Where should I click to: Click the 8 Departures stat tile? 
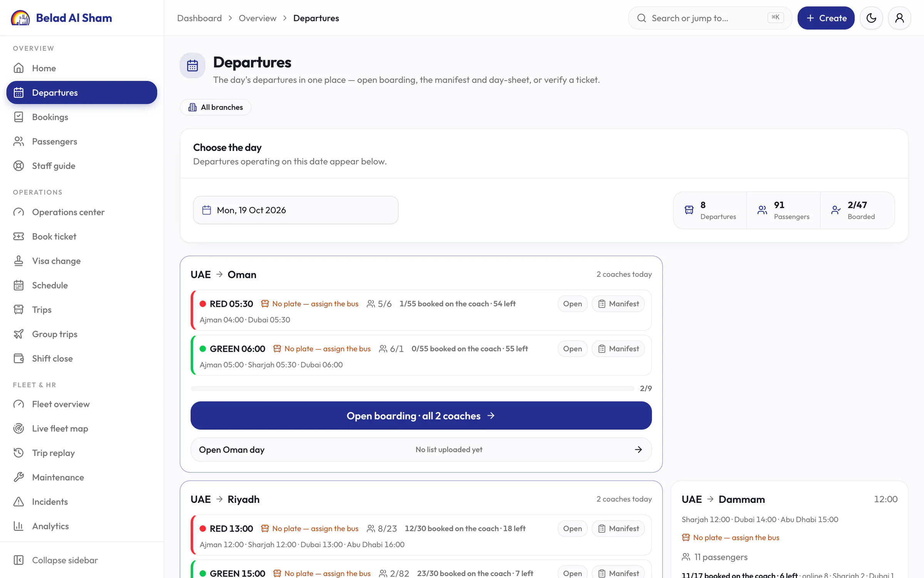click(710, 210)
